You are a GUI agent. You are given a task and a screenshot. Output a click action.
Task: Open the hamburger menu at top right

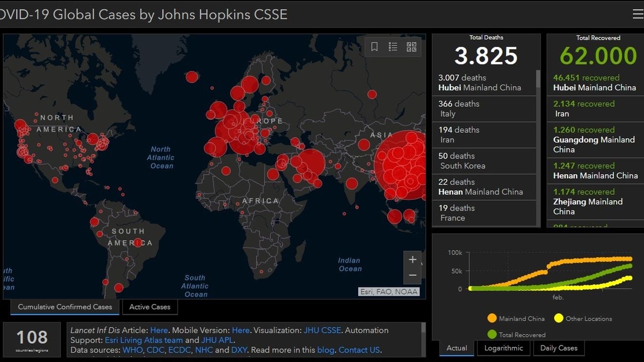tap(638, 14)
